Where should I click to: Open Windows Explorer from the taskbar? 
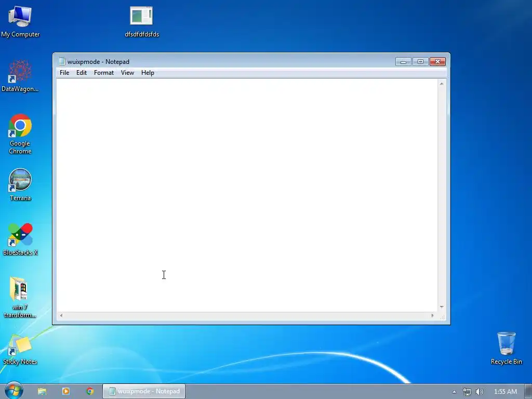coord(42,391)
